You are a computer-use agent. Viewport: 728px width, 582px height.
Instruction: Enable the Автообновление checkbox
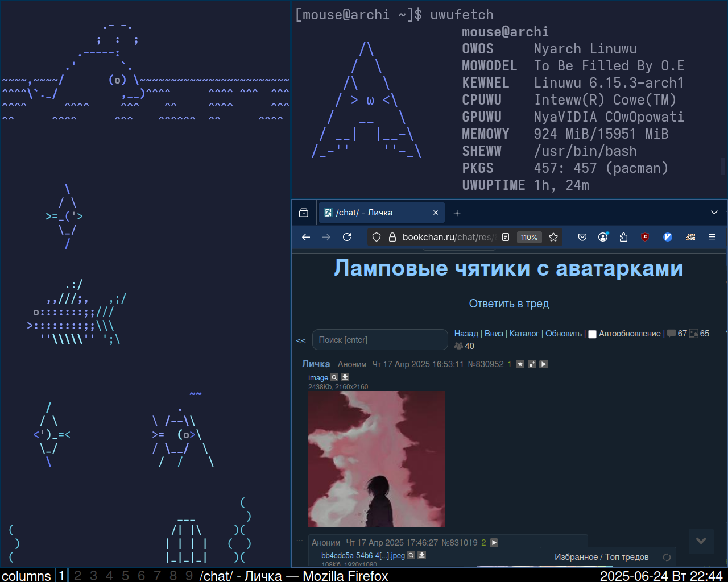point(592,334)
